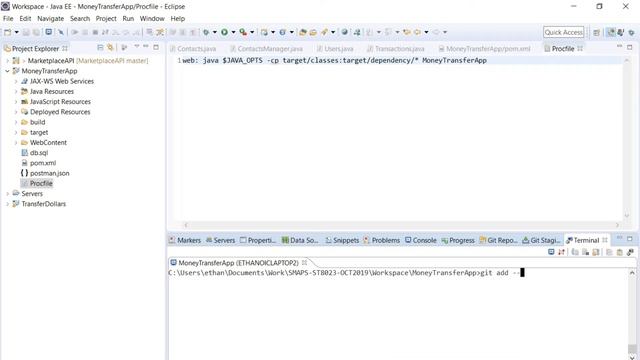Click the Open Web Browser globe icon
This screenshot has height=360, width=640.
tap(344, 32)
